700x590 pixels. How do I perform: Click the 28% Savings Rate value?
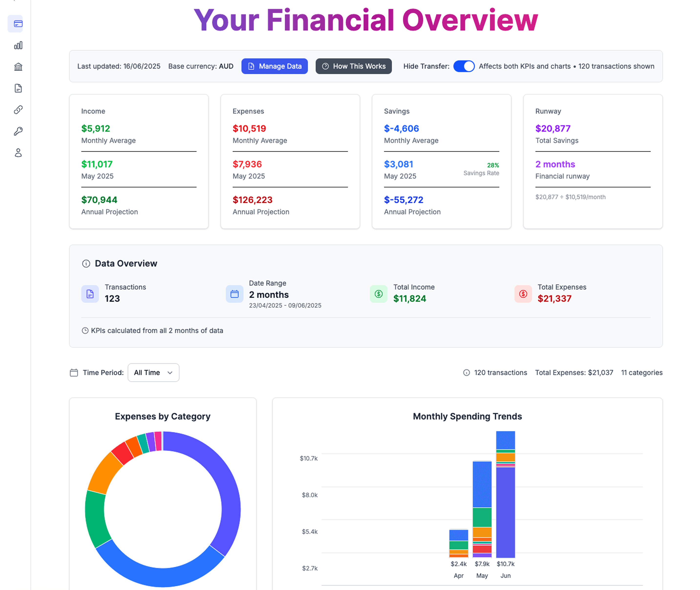coord(493,165)
